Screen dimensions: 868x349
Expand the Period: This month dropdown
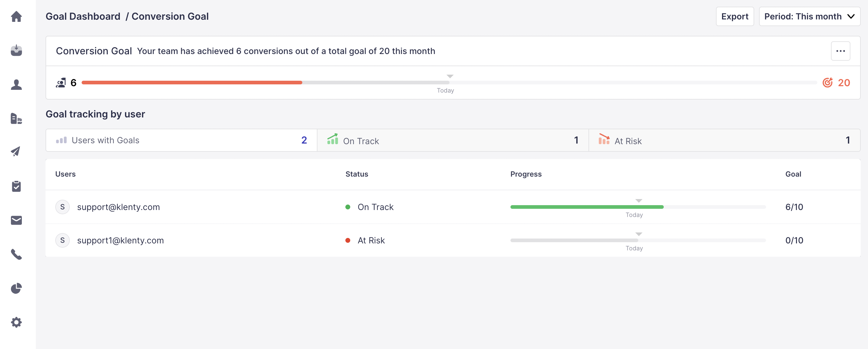pos(809,16)
